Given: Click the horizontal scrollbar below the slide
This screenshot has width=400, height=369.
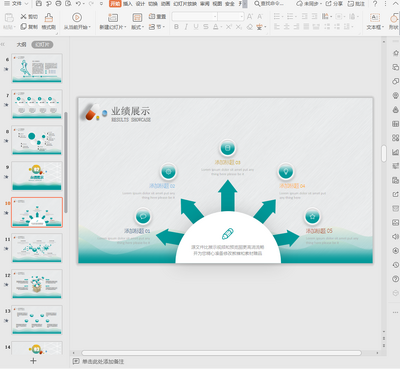Looking at the screenshot, I should [221, 353].
